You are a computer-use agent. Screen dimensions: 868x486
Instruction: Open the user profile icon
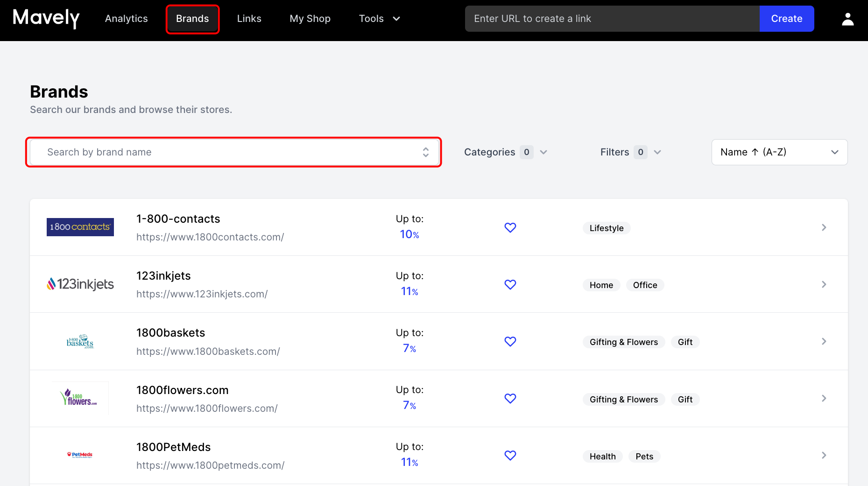[x=847, y=19]
